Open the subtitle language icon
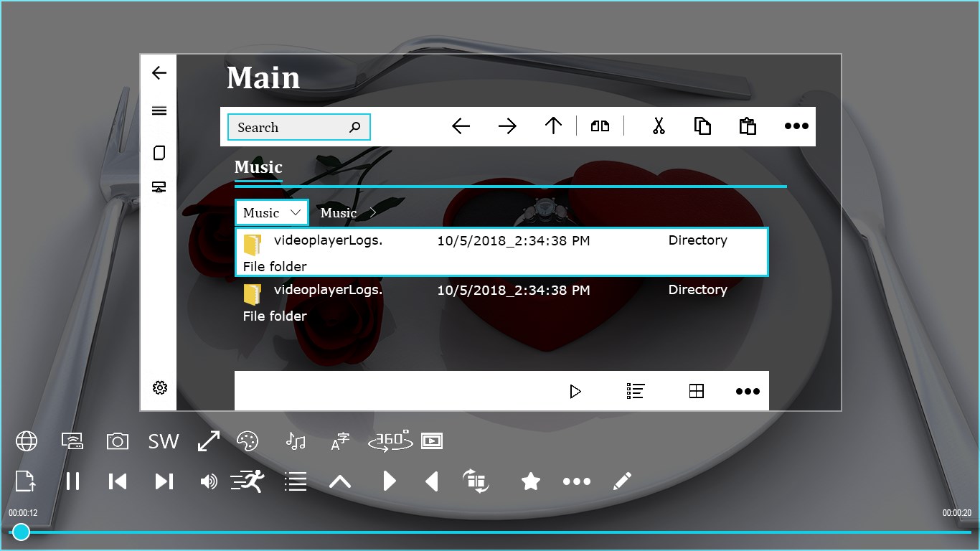 [x=340, y=441]
